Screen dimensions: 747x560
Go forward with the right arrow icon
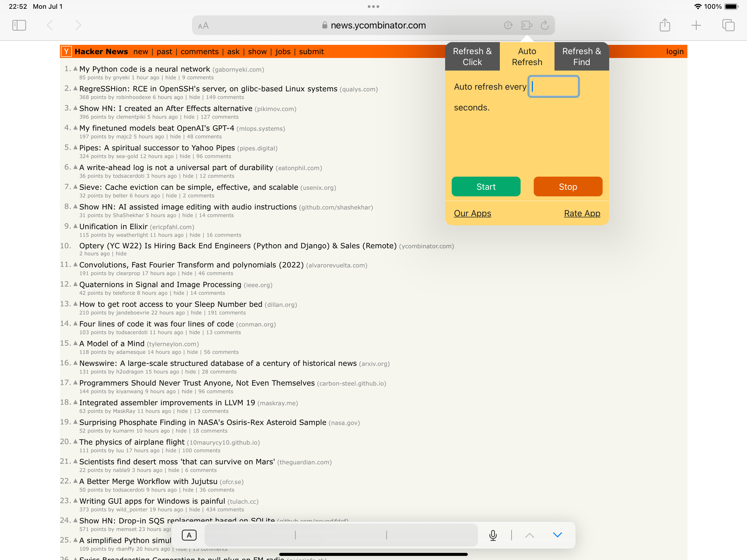click(x=78, y=25)
